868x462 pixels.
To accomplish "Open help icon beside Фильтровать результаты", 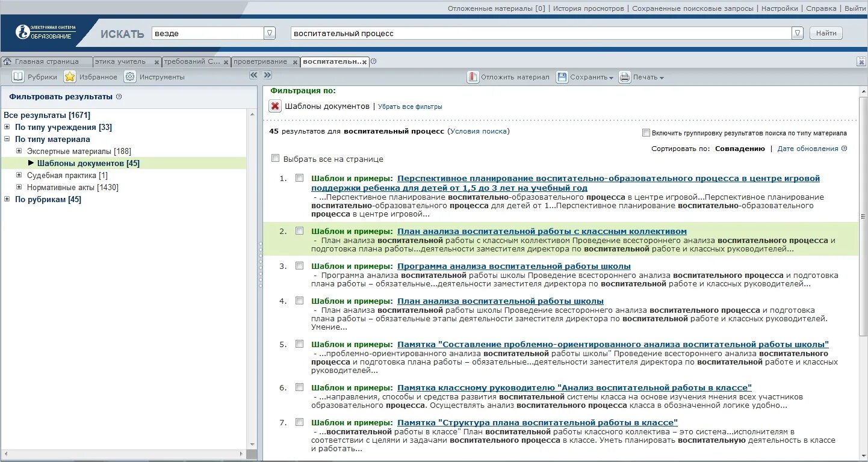I will tap(119, 96).
